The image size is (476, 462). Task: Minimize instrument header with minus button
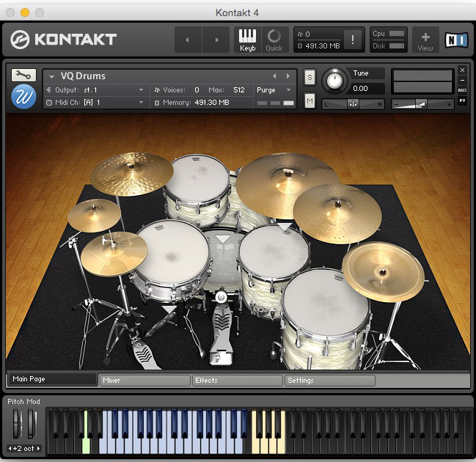click(462, 80)
